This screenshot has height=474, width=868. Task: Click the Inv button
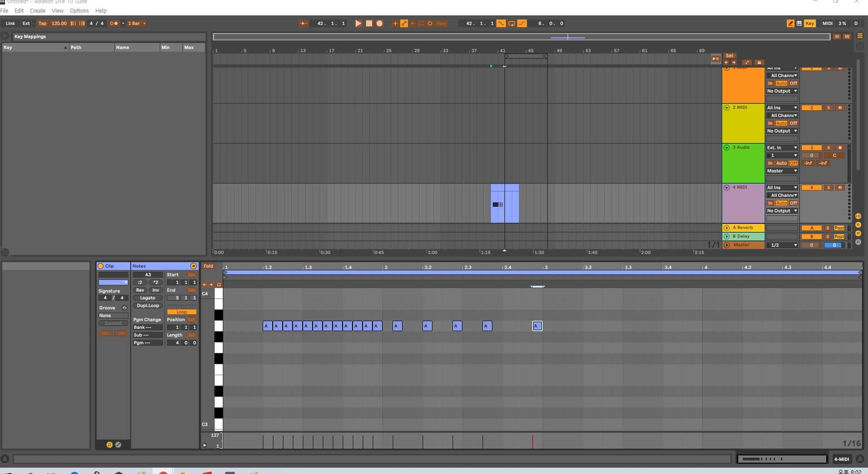point(156,290)
